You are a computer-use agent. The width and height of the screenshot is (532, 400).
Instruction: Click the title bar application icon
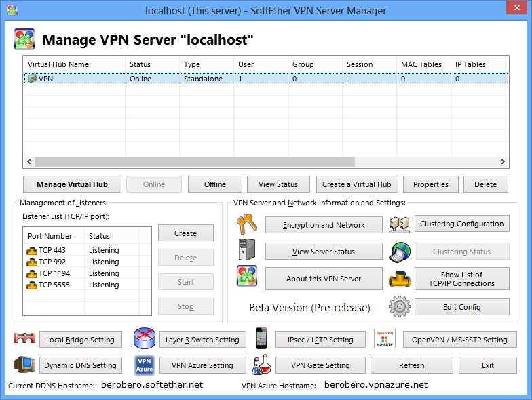click(12, 10)
